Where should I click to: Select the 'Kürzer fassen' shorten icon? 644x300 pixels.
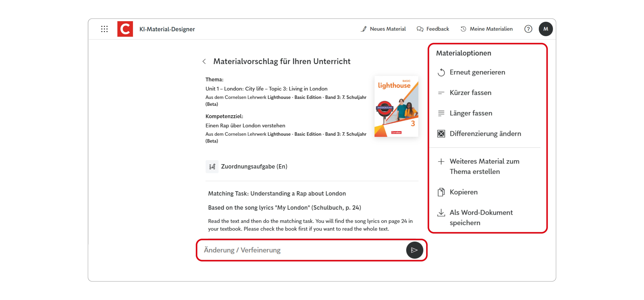(441, 93)
